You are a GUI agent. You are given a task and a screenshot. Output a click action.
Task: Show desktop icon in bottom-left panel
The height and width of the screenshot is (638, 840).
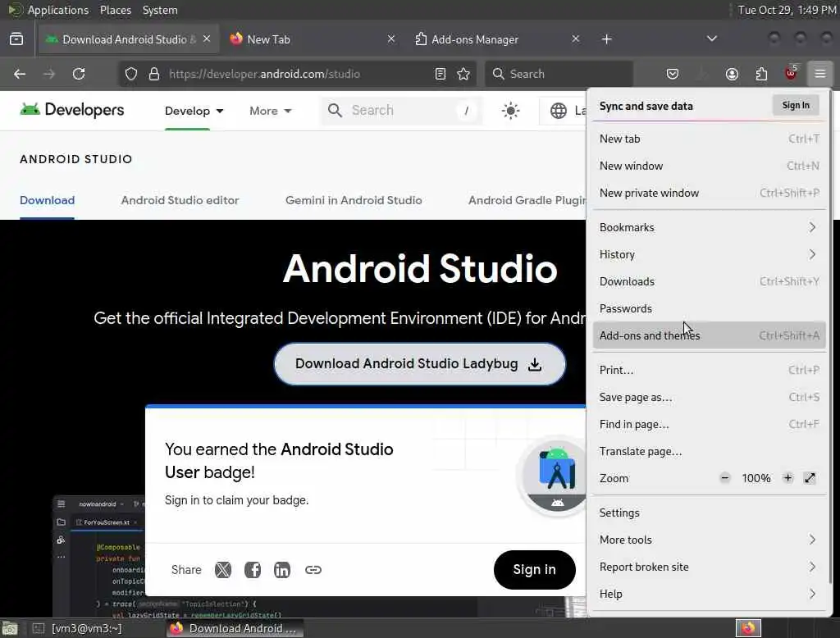[x=10, y=628]
